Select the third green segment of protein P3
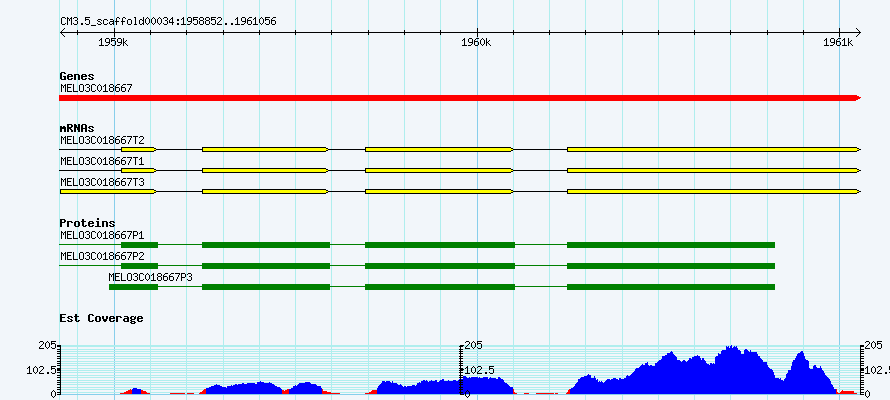 [440, 287]
